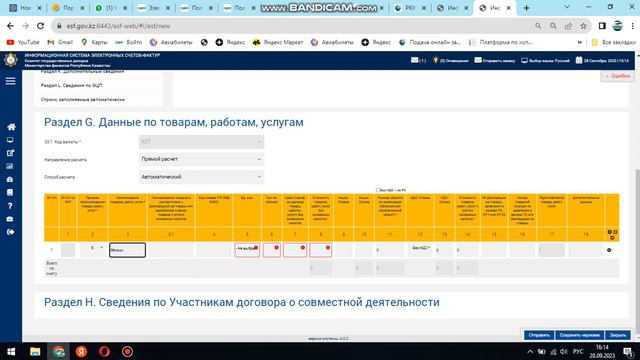This screenshot has height=360, width=640.
Task: Open the 'Направление расчета' dropdown
Action: [x=201, y=159]
